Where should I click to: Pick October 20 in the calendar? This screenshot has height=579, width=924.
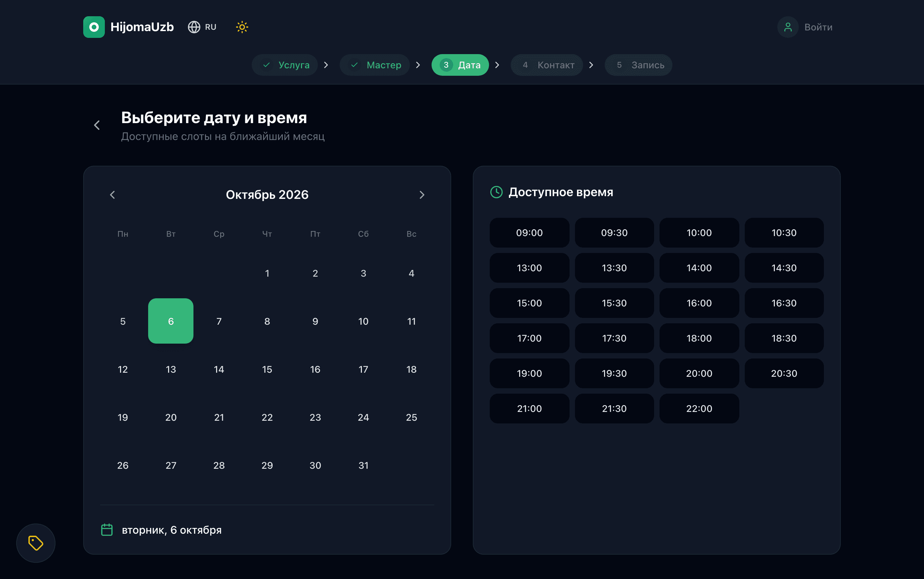tap(171, 417)
